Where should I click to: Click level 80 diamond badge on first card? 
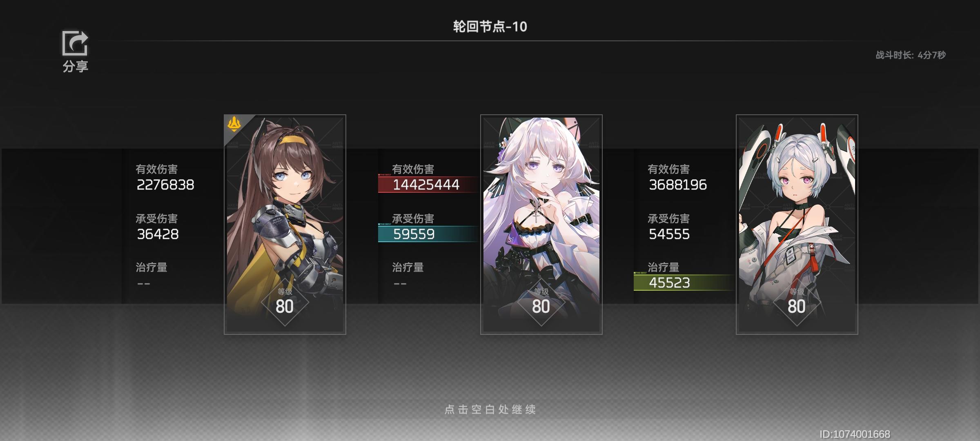coord(285,303)
